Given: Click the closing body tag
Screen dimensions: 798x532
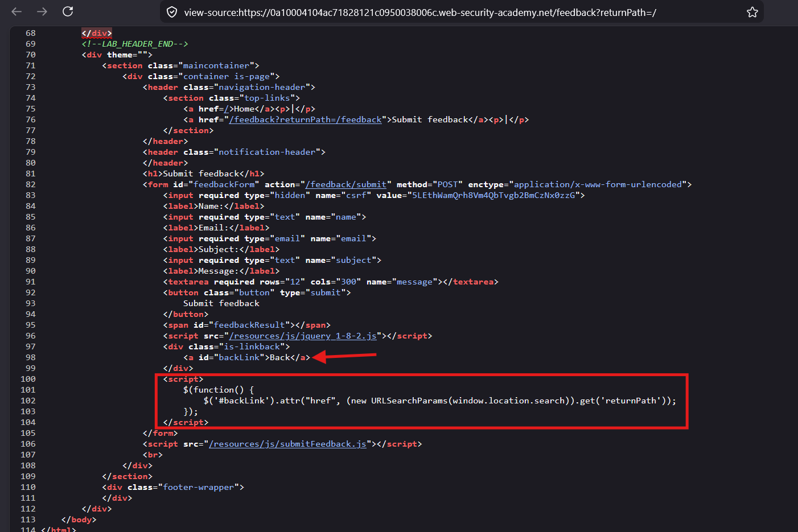Looking at the screenshot, I should [x=79, y=519].
